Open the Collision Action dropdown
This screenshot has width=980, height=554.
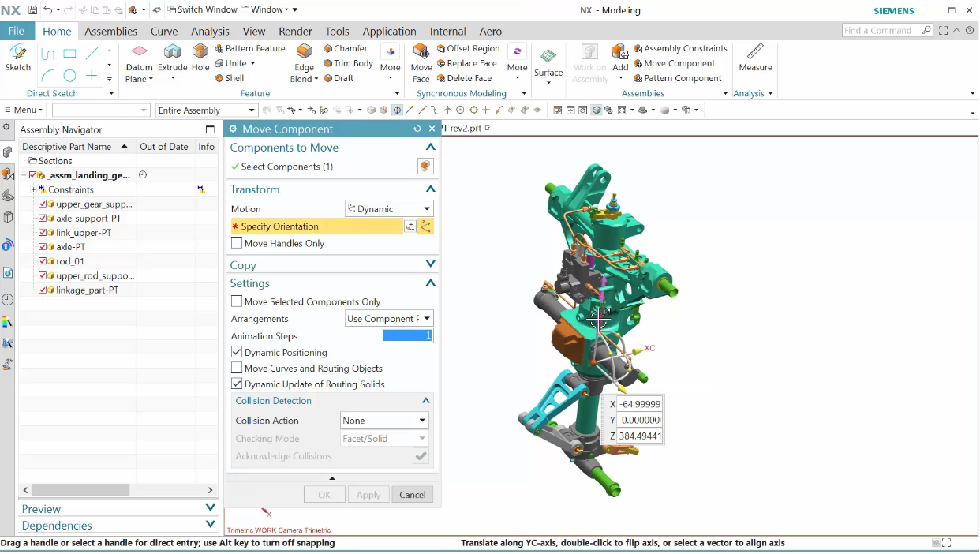click(384, 421)
